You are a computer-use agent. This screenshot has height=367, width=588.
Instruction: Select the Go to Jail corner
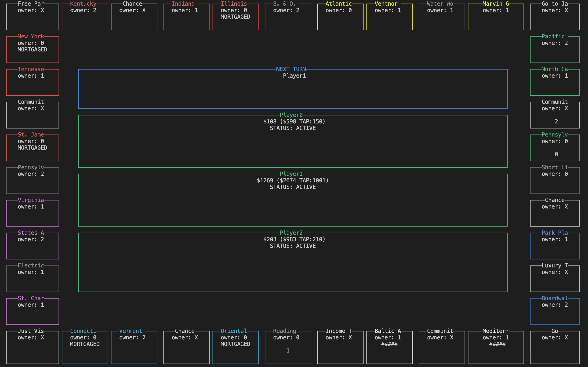click(555, 17)
